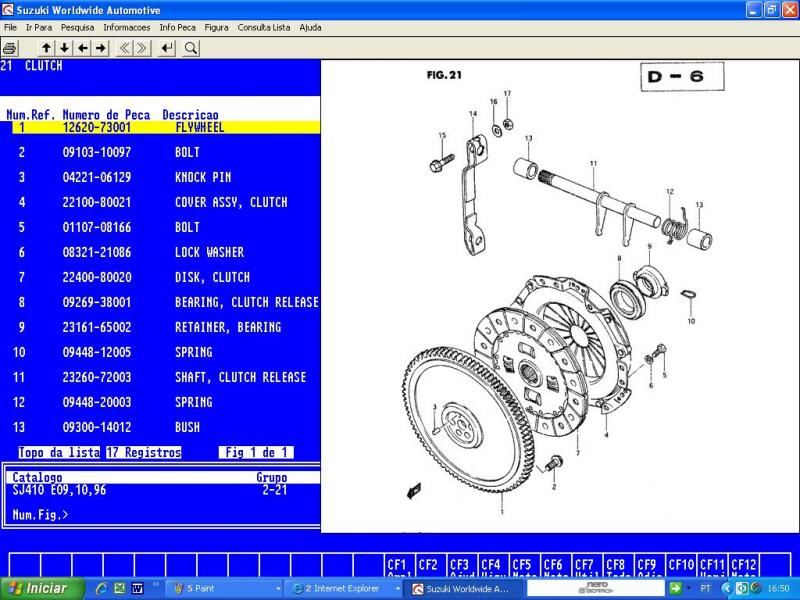Click the CF4 function key
Viewport: 800px width, 600px height.
point(493,565)
